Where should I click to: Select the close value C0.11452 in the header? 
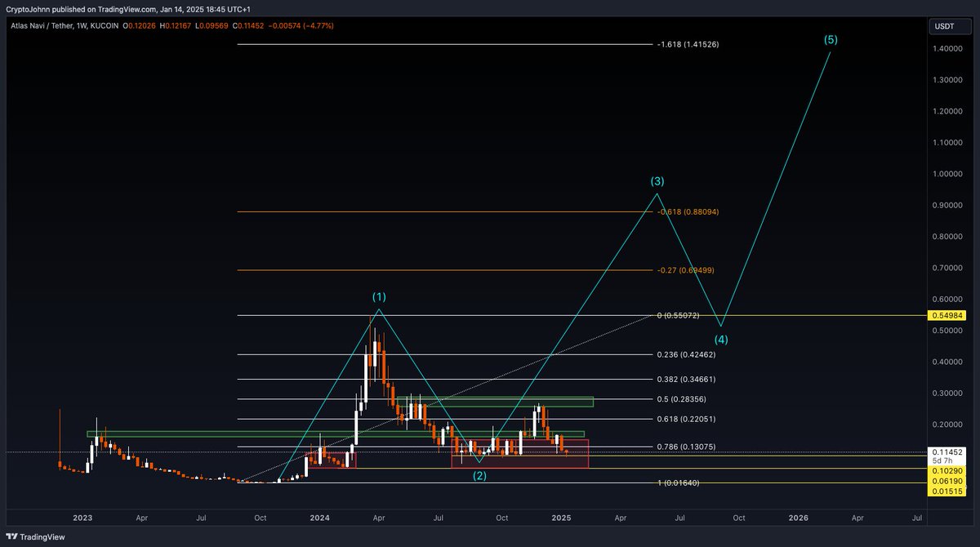pos(248,26)
